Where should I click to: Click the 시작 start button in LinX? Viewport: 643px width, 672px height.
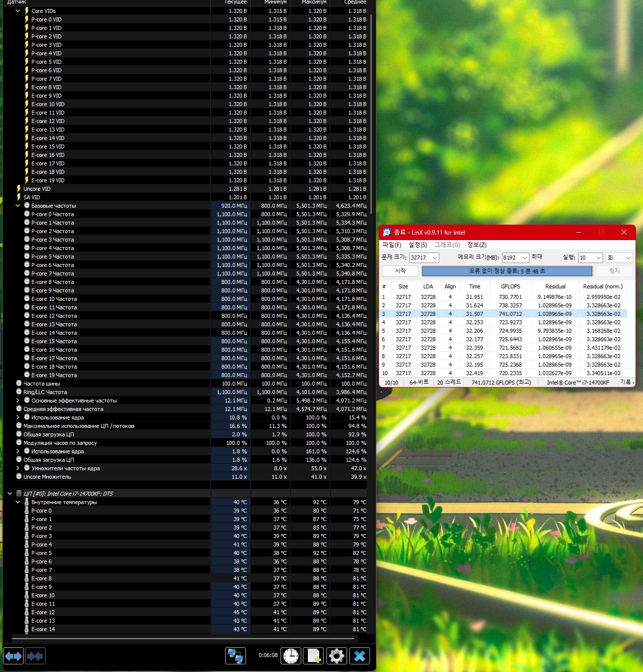[400, 270]
